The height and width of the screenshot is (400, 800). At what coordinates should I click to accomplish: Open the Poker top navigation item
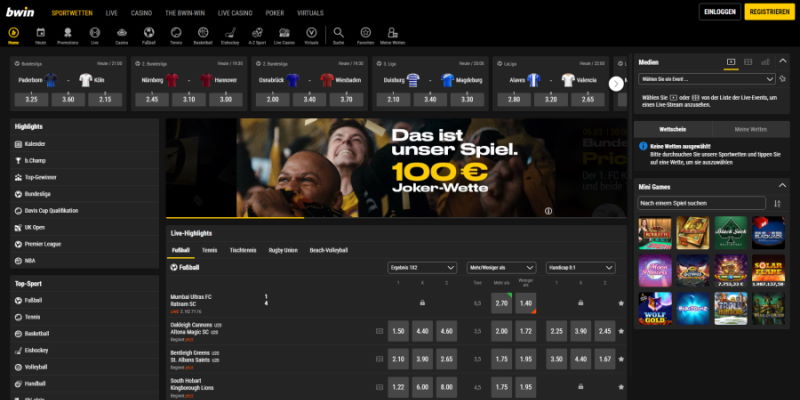point(274,13)
